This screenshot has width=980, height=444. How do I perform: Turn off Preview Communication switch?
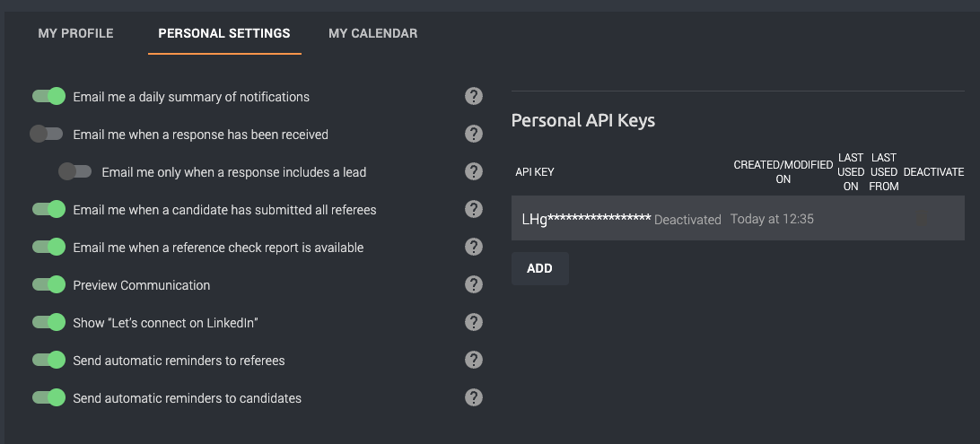[48, 284]
